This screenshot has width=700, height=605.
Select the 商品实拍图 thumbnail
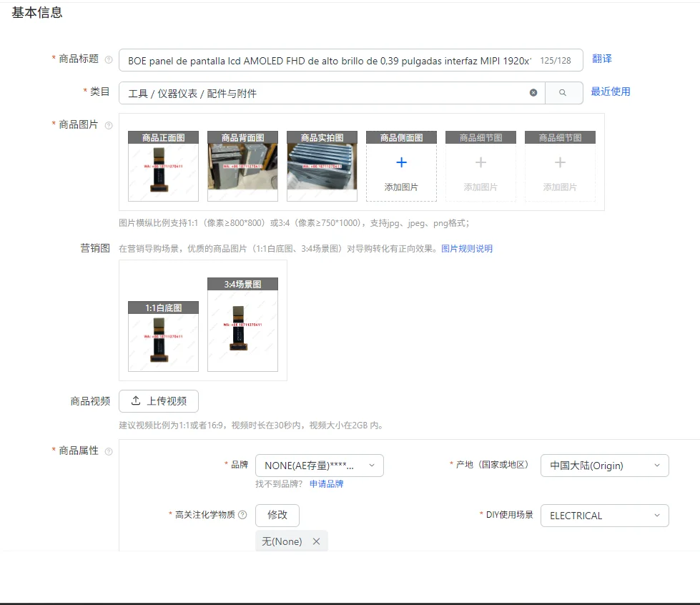tap(322, 166)
